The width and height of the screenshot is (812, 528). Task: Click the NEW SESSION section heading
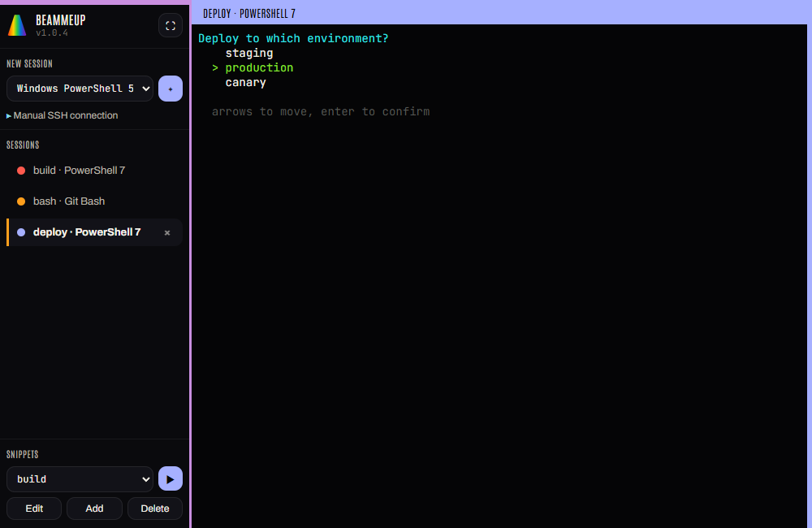pos(29,63)
